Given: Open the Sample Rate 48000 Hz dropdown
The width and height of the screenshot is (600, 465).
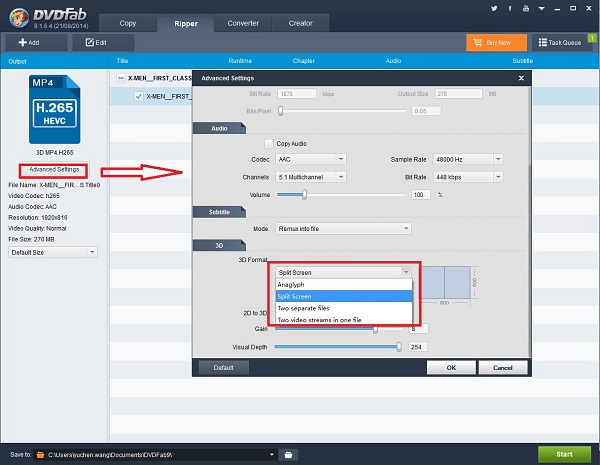Looking at the screenshot, I should tap(468, 159).
